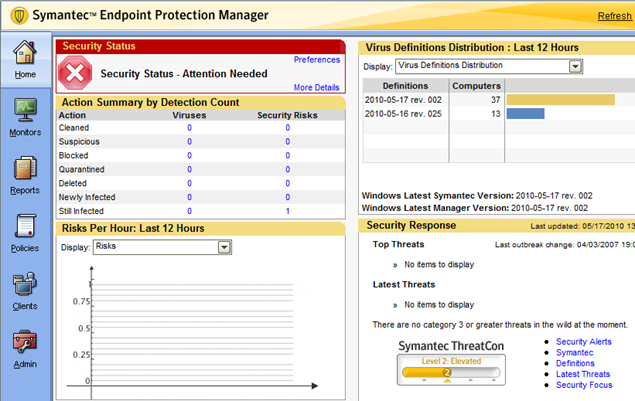The height and width of the screenshot is (401, 635).
Task: Click the blue 2010-05-16 distribution bar
Action: click(x=525, y=113)
